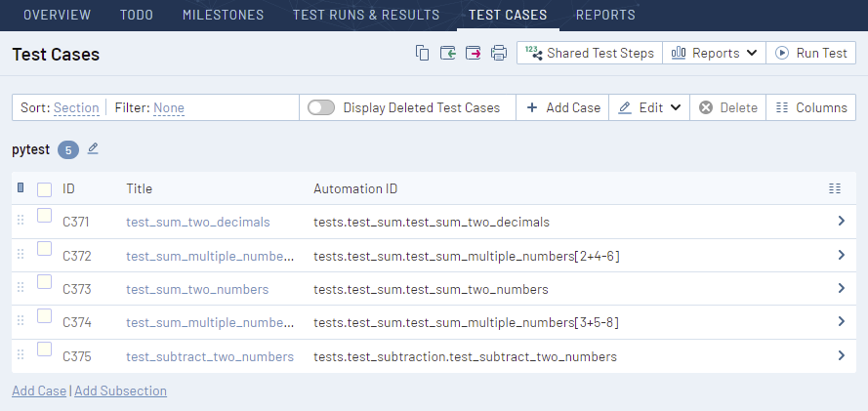Check the checkbox for C374
Image resolution: width=868 pixels, height=411 pixels.
coord(44,316)
